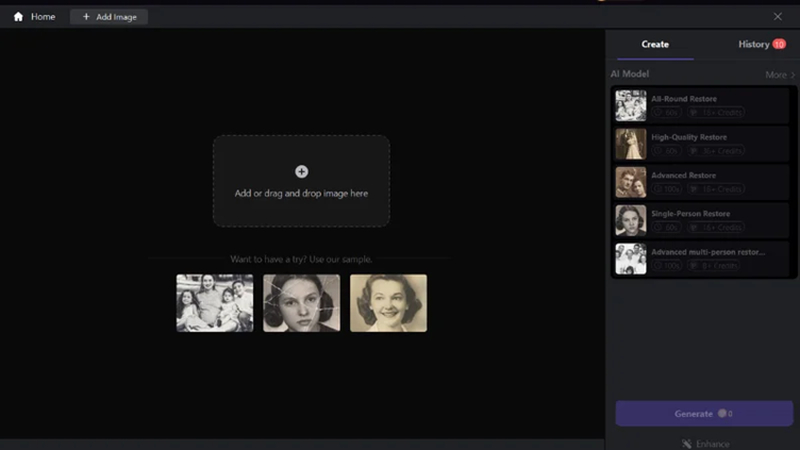This screenshot has height=450, width=800.
Task: Click the Home house icon
Action: pyautogui.click(x=18, y=17)
